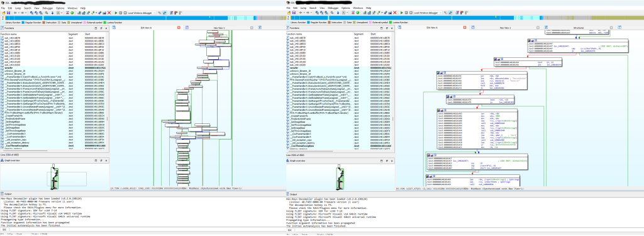Viewport: 644px width, 236px height.
Task: Open forward arrow history dropdown in left window
Action: click(x=25, y=13)
